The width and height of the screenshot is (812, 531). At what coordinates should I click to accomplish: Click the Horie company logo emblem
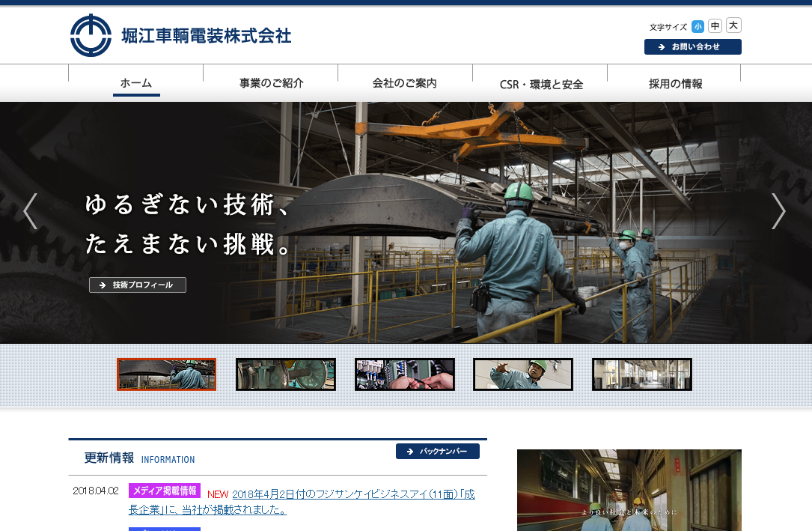91,35
